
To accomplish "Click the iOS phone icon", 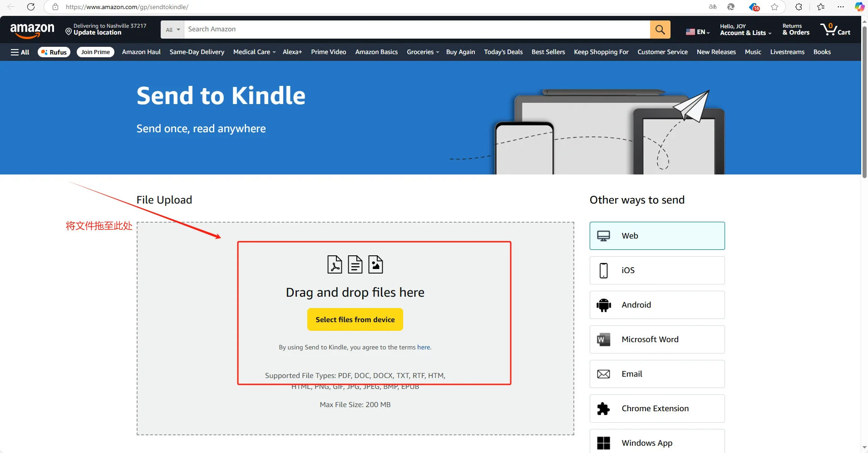I will click(x=603, y=270).
